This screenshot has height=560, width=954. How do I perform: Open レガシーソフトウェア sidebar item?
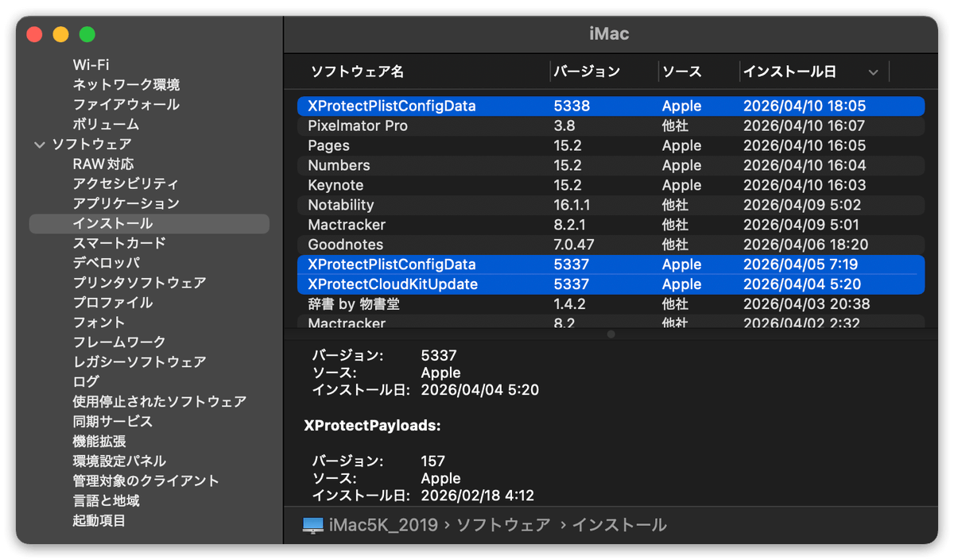[140, 362]
